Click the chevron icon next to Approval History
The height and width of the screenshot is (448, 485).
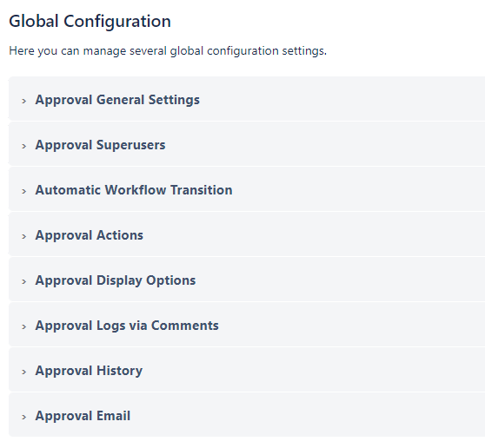coord(23,372)
